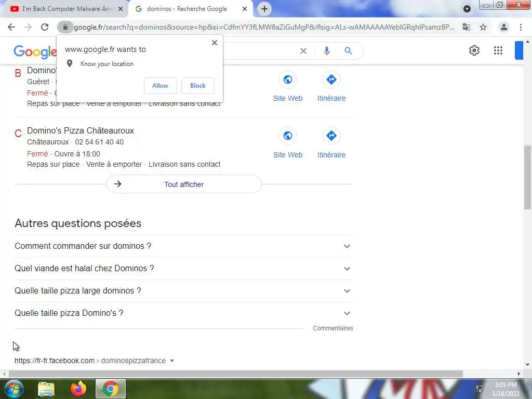This screenshot has height=399, width=532.
Task: Reload the page with refresh icon
Action: pyautogui.click(x=45, y=27)
